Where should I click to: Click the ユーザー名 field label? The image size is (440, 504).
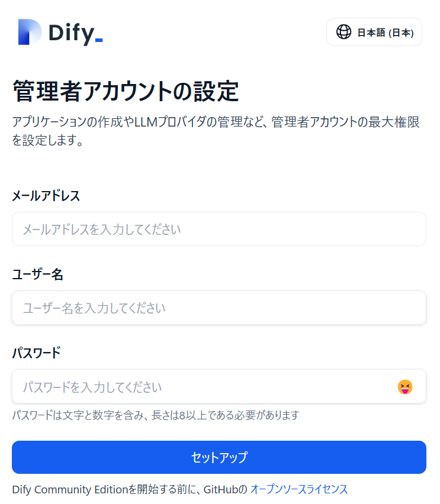click(x=38, y=274)
